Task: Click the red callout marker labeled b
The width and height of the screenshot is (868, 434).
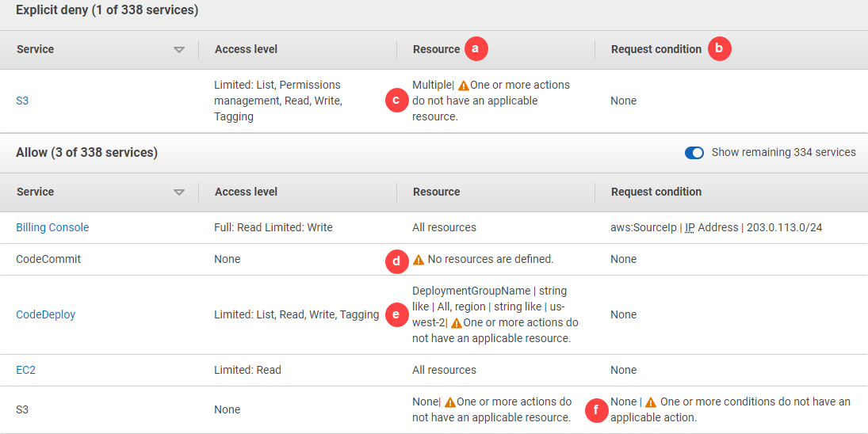Action: coord(719,49)
